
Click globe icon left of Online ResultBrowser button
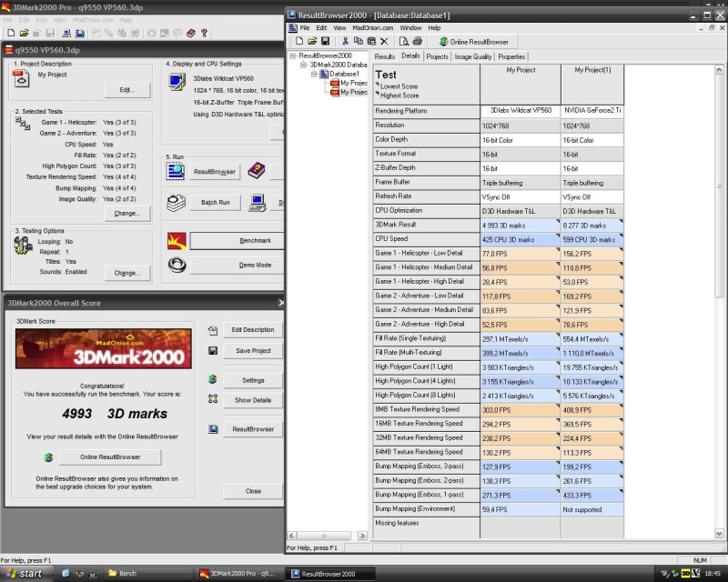point(48,457)
